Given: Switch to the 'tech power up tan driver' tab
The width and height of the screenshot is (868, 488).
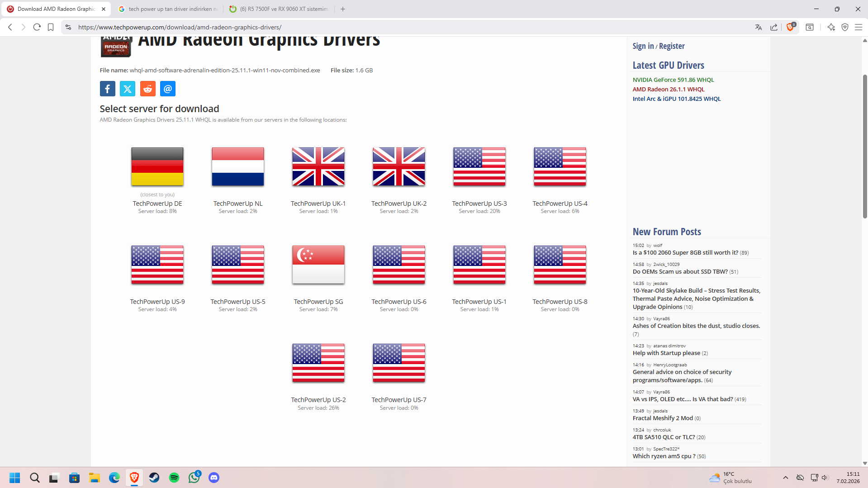Looking at the screenshot, I should [x=168, y=9].
